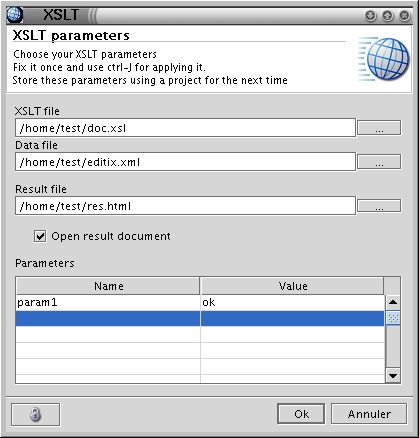Click the scrollbar up arrow
Image resolution: width=419 pixels, height=438 pixels.
tap(393, 303)
